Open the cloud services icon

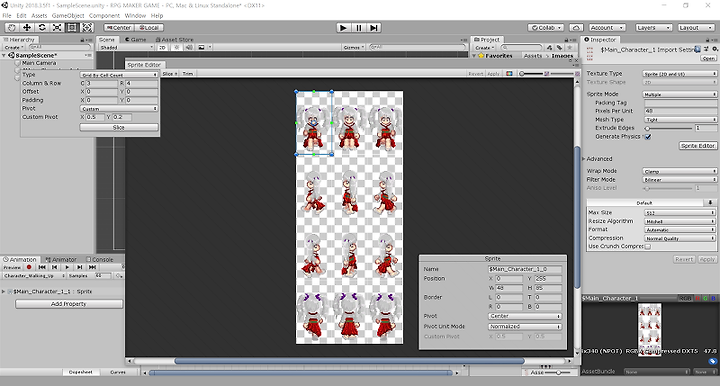click(x=576, y=28)
